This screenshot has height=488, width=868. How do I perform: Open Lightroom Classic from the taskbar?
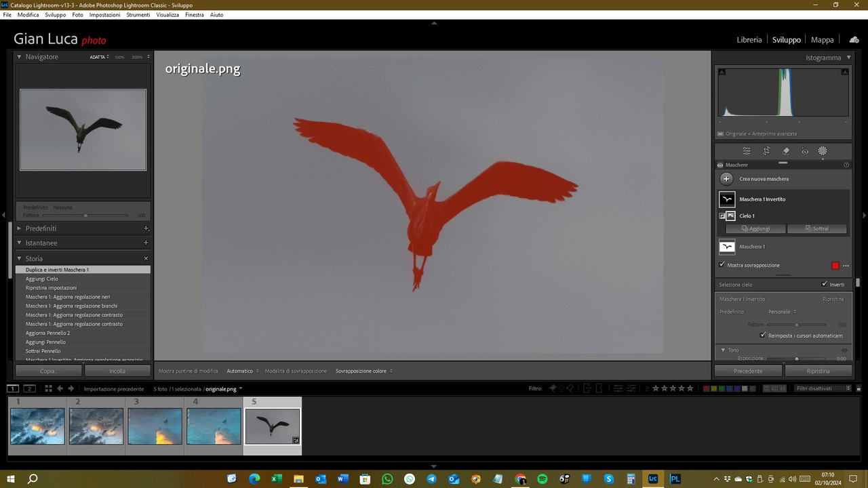click(x=653, y=479)
